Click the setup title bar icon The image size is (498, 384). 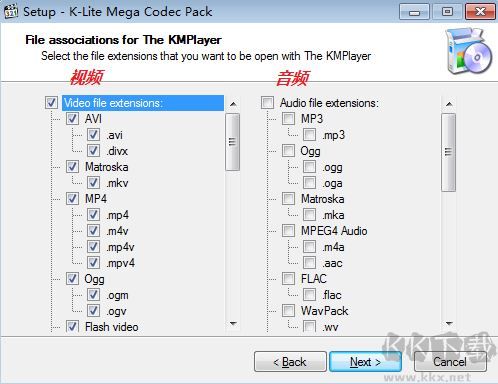11,11
